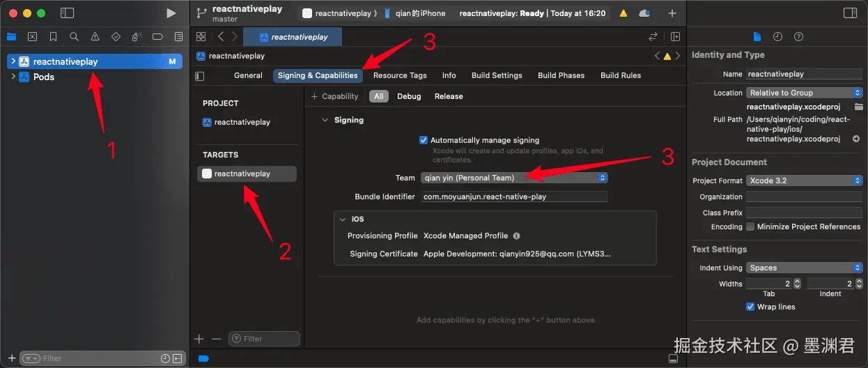This screenshot has width=868, height=368.
Task: Collapse the Signing section
Action: point(324,120)
